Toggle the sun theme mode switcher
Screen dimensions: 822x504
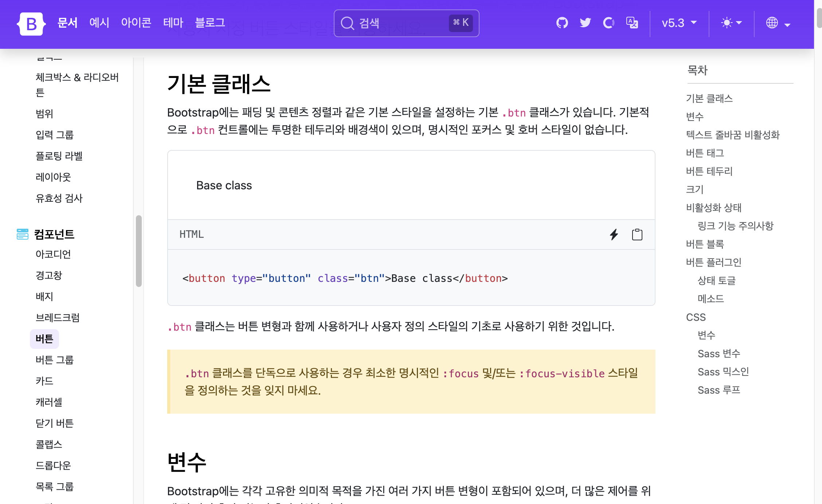731,23
